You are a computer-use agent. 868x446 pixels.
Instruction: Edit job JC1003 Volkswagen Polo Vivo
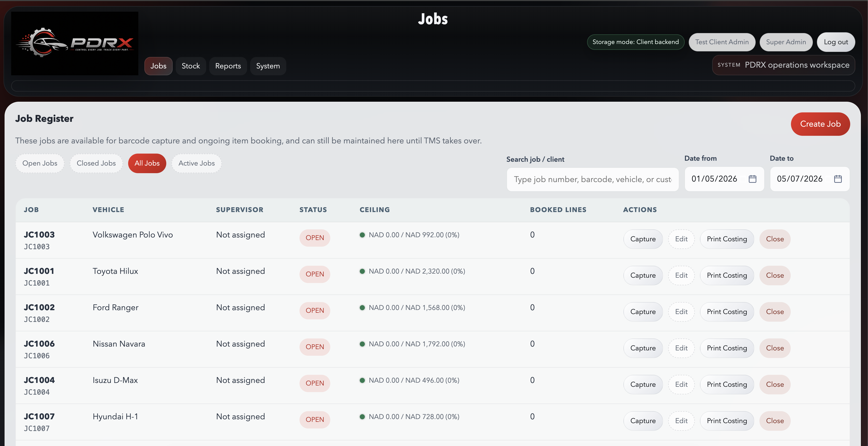pos(681,239)
